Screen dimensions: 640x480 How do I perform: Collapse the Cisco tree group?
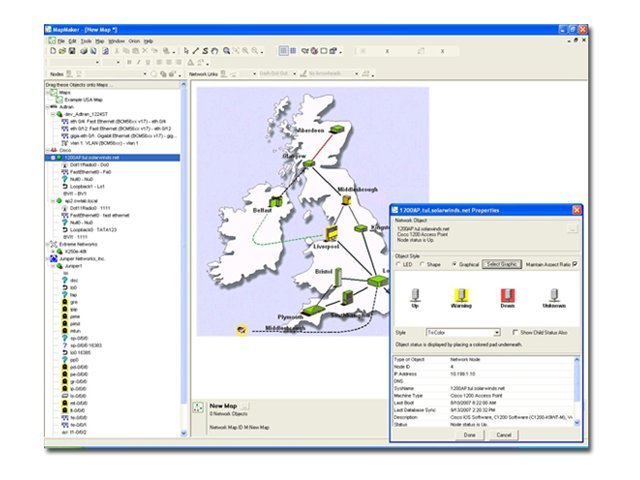click(48, 151)
